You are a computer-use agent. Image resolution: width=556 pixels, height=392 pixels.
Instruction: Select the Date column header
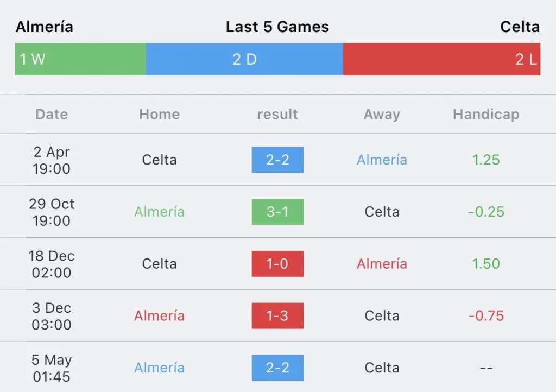point(52,115)
